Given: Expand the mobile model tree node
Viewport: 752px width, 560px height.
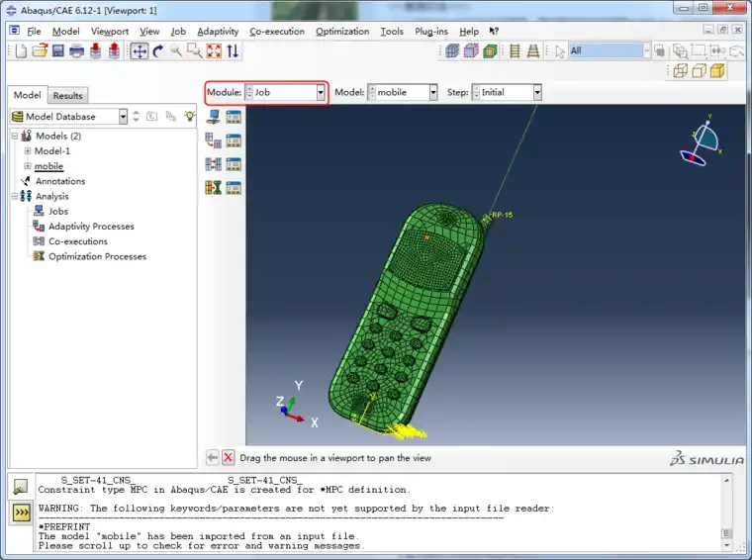Looking at the screenshot, I should point(28,166).
